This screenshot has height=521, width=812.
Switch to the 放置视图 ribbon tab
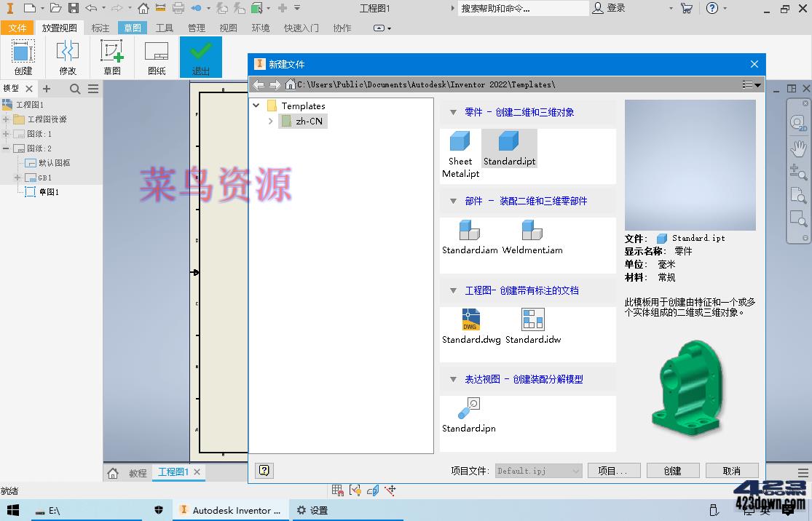[60, 28]
